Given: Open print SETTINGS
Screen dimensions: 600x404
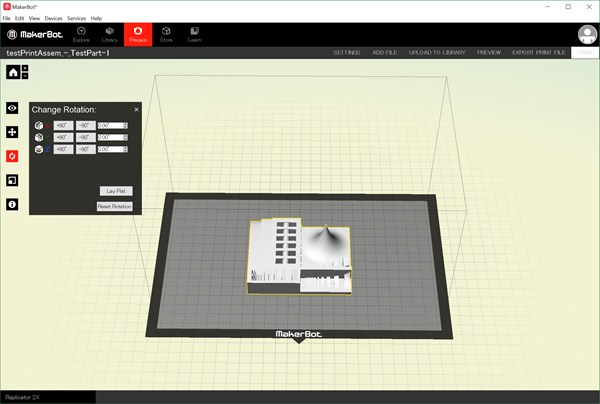Looking at the screenshot, I should [347, 52].
